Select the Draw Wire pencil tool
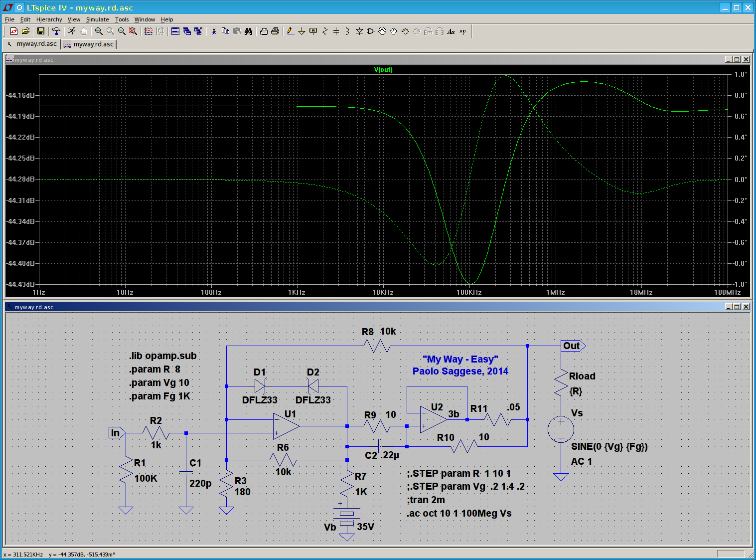756x560 pixels. [291, 31]
